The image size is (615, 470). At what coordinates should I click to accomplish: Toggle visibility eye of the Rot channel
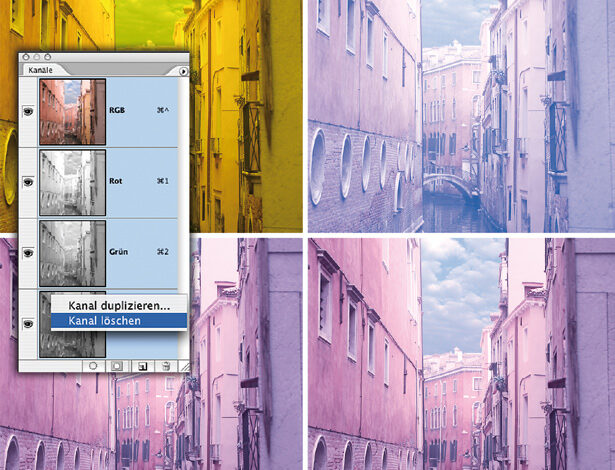coord(28,182)
